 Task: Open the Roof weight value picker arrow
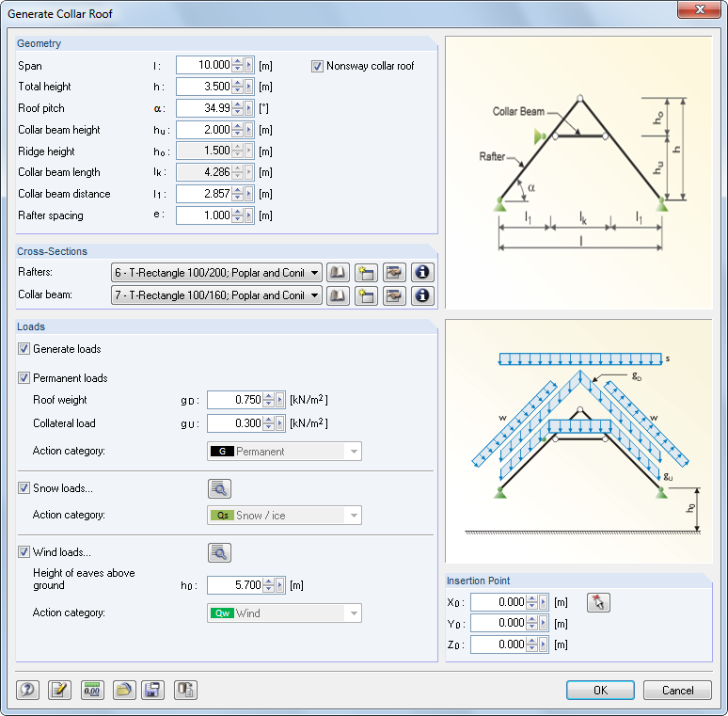point(280,400)
